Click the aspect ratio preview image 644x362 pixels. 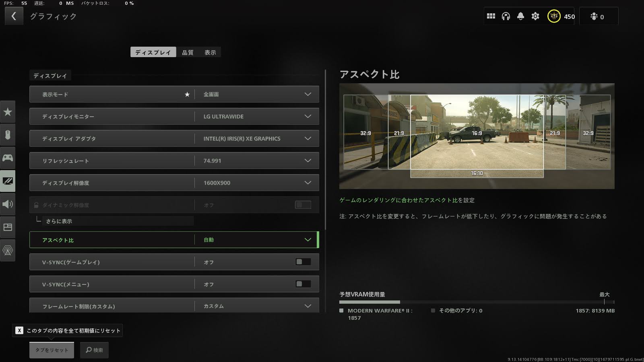tap(477, 136)
